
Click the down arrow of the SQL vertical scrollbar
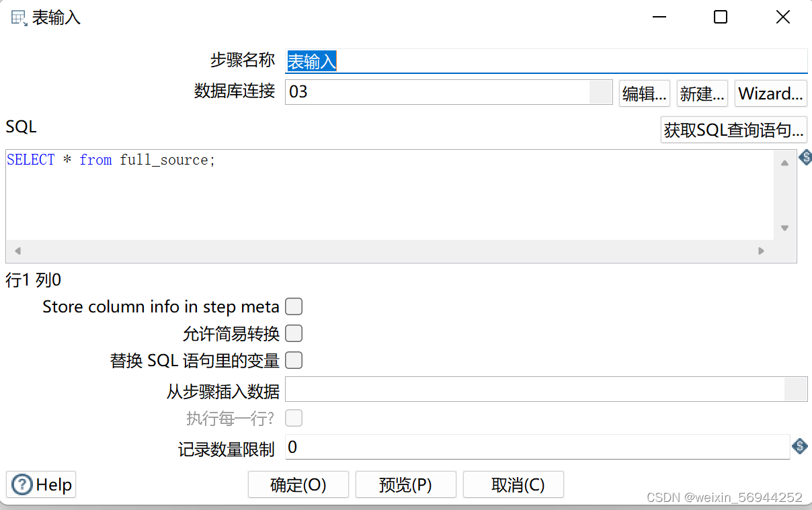784,227
